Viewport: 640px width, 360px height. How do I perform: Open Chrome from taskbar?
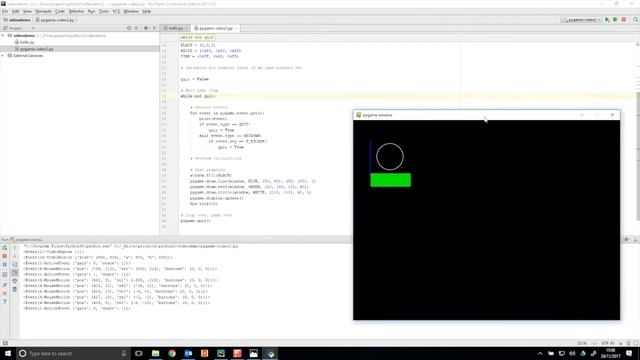[172, 353]
